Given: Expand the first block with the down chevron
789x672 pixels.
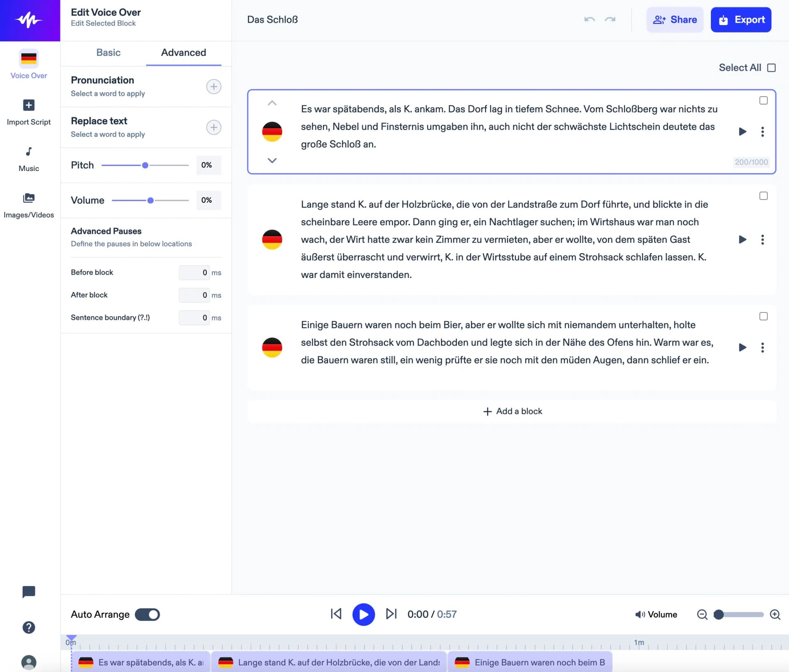Looking at the screenshot, I should tap(272, 161).
